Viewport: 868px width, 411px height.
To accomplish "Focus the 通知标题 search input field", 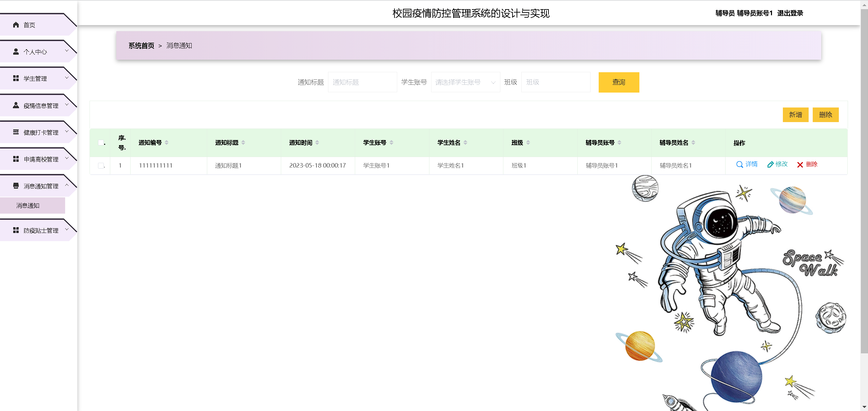I will pyautogui.click(x=362, y=82).
